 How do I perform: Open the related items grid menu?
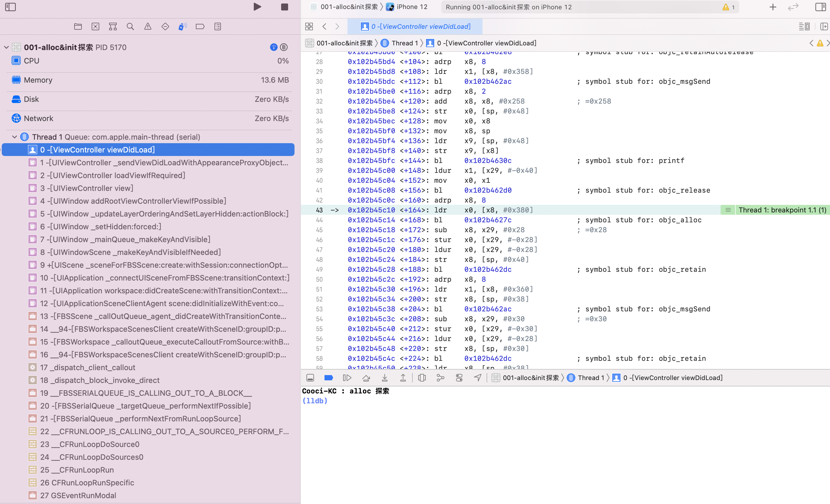tap(309, 26)
